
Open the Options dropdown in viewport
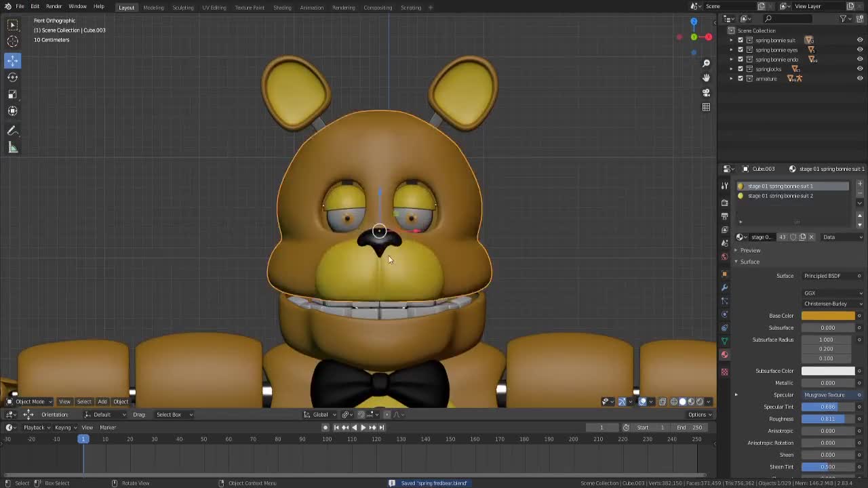tap(698, 414)
